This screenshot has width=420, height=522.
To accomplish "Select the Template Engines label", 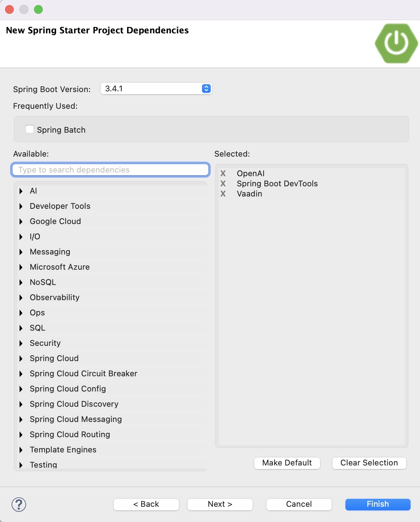I will point(63,450).
